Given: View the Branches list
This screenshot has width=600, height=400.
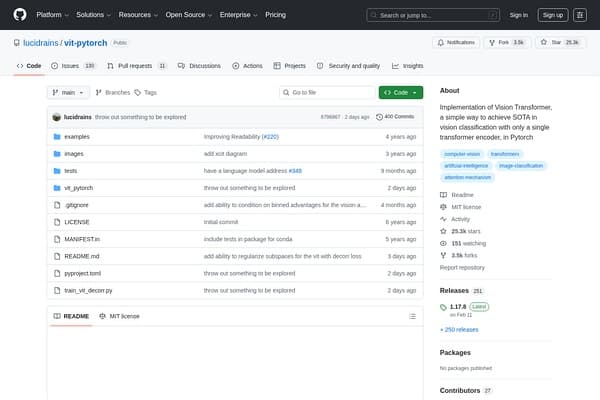Looking at the screenshot, I should coord(113,93).
